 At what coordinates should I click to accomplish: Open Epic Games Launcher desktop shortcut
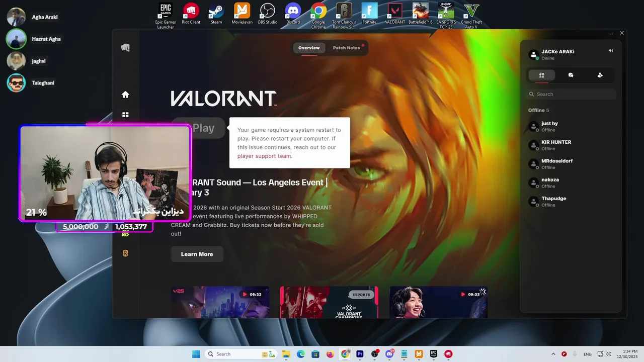click(x=166, y=16)
